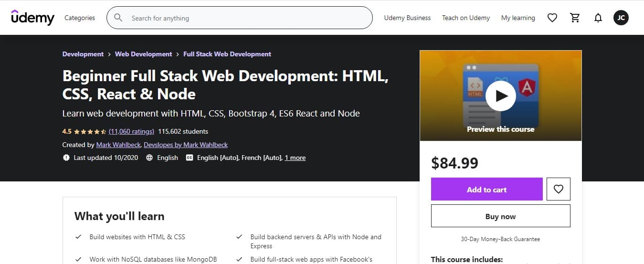Viewport: 644px width, 264px height.
Task: Click the What you'll learn heading
Action: (119, 216)
